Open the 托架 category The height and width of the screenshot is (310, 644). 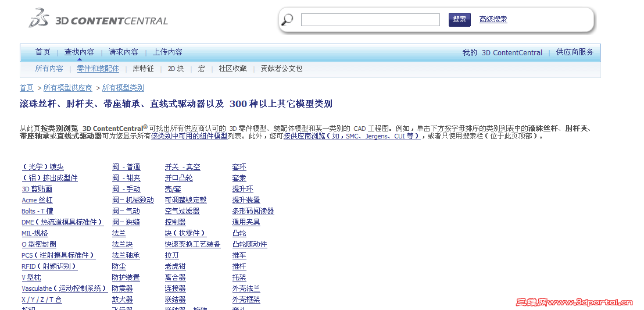[x=239, y=277]
